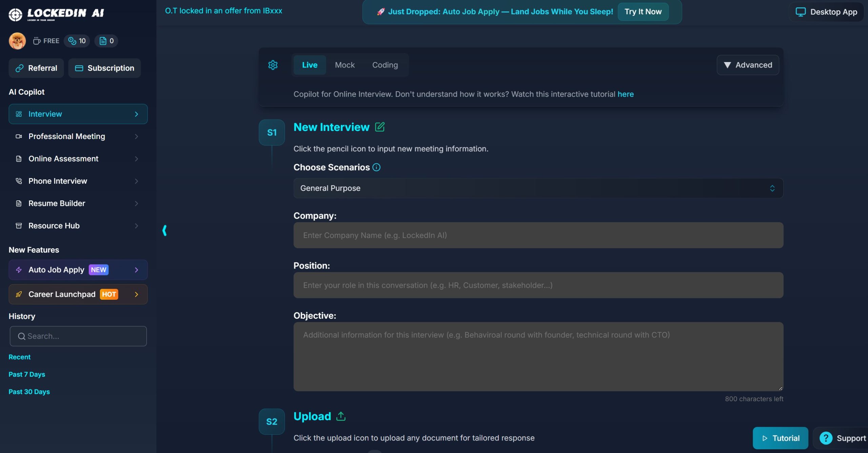Open Career Launchpad feature
868x453 pixels.
click(78, 294)
